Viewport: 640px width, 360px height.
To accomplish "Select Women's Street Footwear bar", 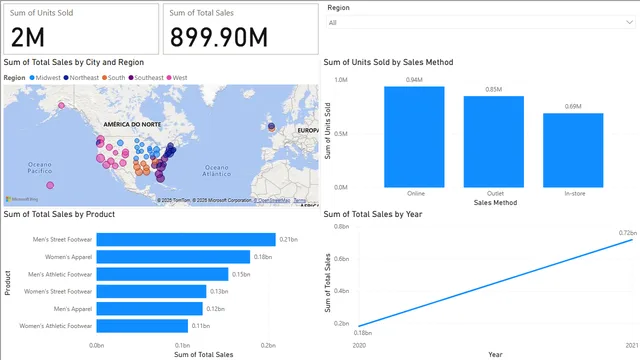I will click(x=151, y=291).
